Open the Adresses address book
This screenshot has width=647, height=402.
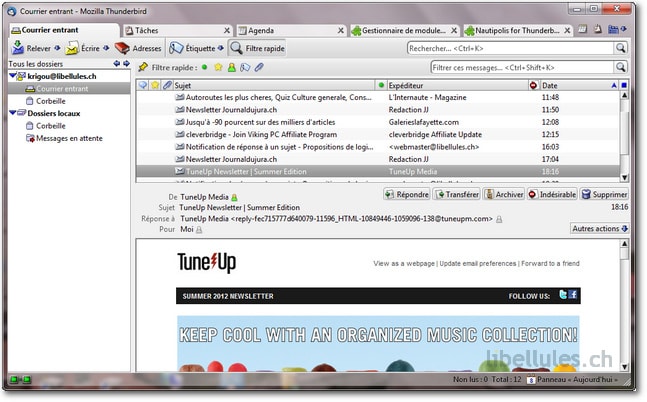pos(138,48)
